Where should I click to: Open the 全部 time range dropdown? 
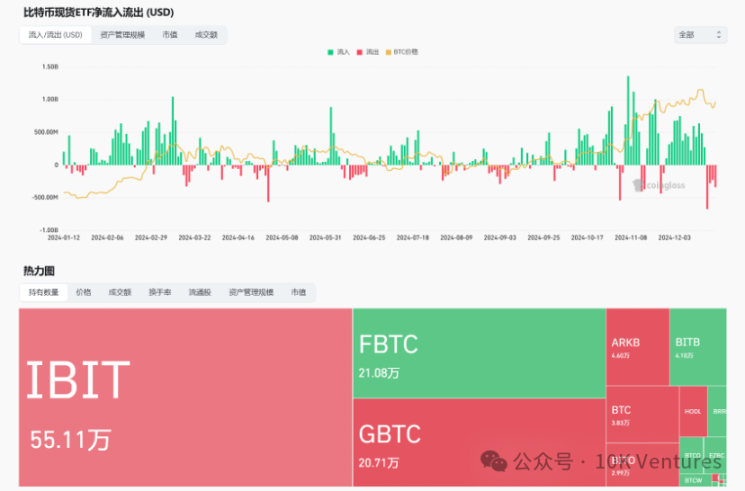tap(700, 34)
